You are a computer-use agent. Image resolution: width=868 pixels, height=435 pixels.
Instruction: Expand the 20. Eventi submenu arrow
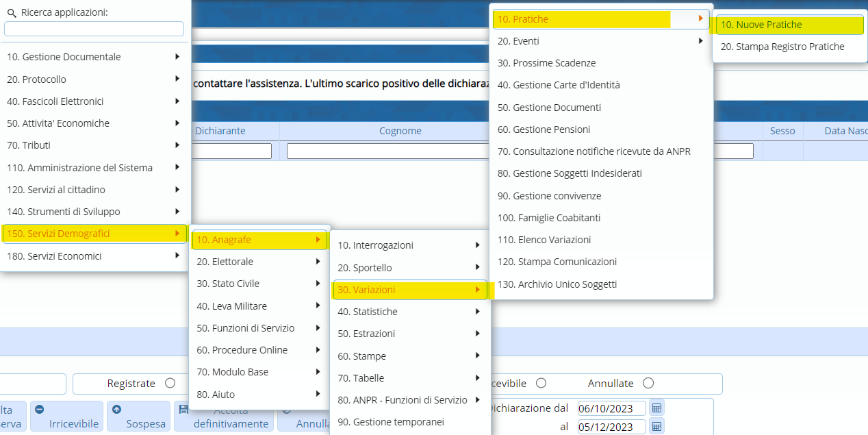(700, 41)
